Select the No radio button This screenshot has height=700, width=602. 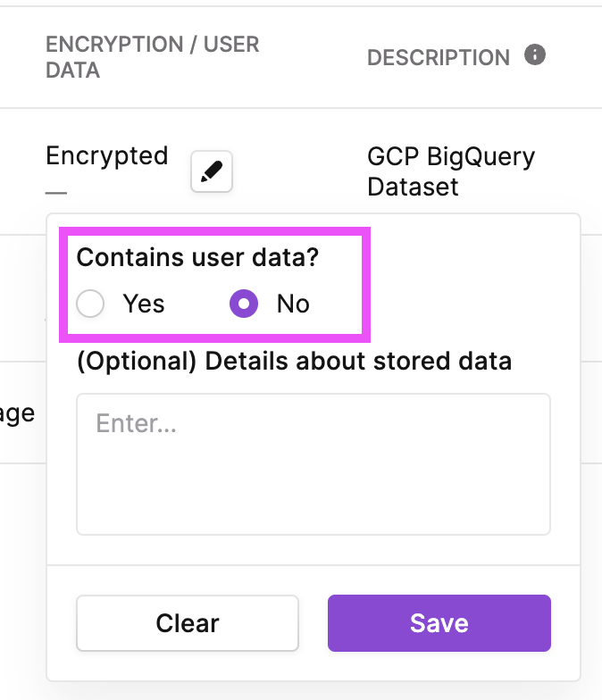[x=244, y=304]
